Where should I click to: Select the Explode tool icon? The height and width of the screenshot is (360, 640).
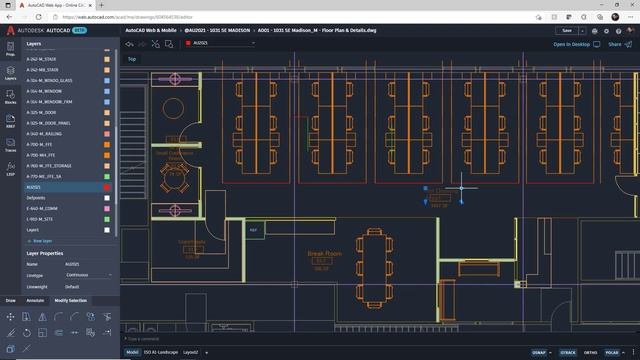coord(26,349)
